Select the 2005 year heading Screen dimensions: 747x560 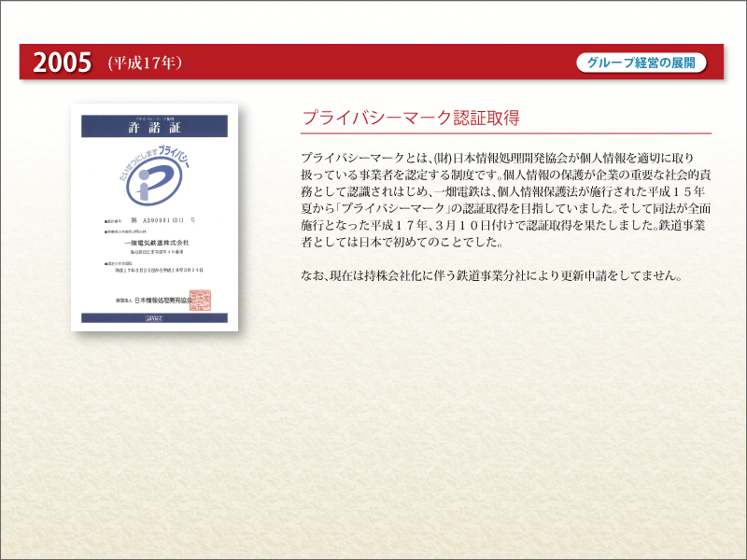coord(63,63)
